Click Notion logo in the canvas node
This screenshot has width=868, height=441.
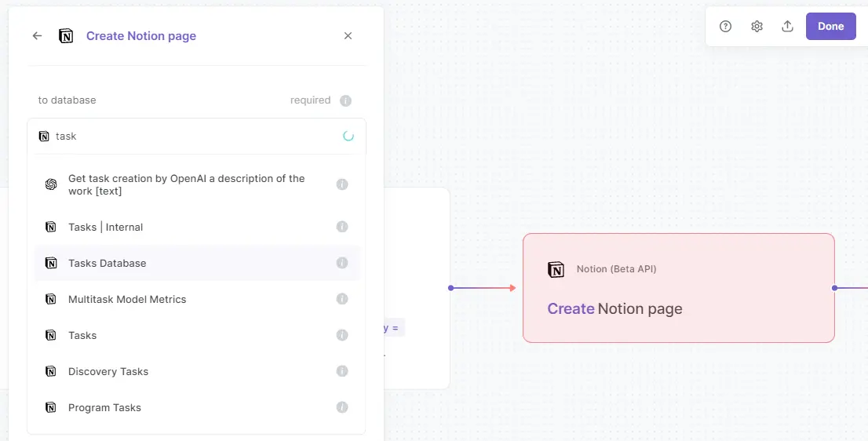point(556,269)
